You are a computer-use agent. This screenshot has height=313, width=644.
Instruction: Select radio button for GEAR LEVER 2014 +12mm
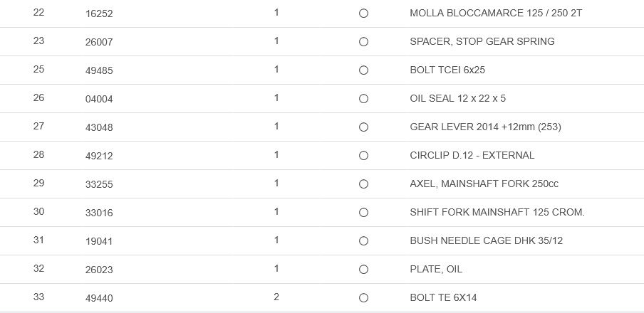(363, 127)
